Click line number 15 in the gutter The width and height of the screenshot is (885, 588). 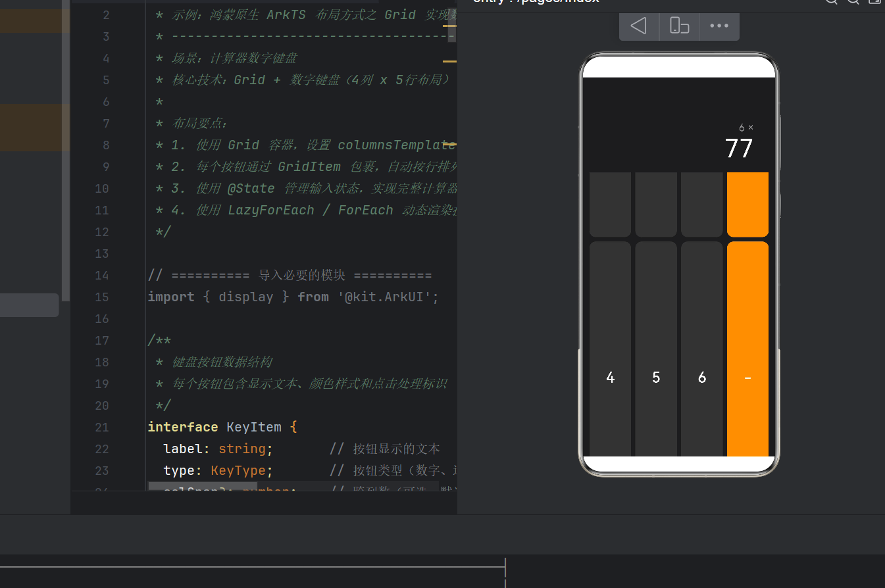click(x=102, y=297)
